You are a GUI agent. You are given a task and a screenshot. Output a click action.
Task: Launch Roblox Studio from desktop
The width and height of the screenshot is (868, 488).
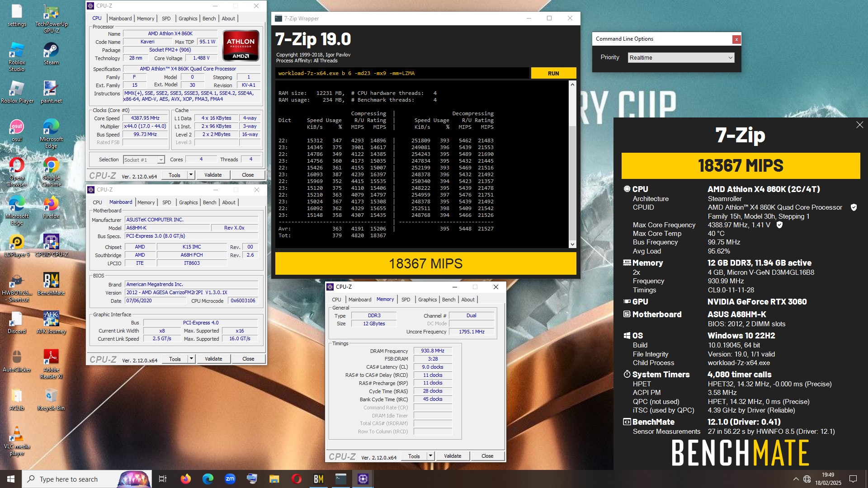(x=17, y=57)
